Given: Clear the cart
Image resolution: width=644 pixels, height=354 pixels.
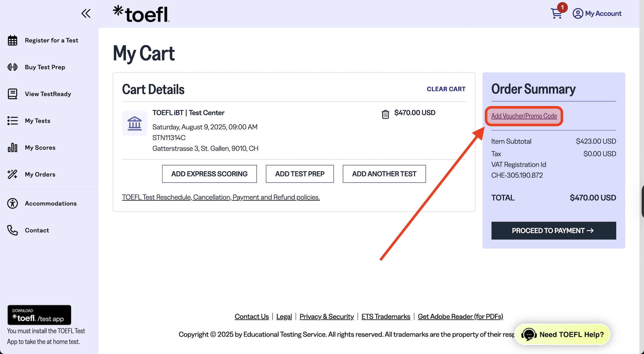Looking at the screenshot, I should click(x=446, y=89).
